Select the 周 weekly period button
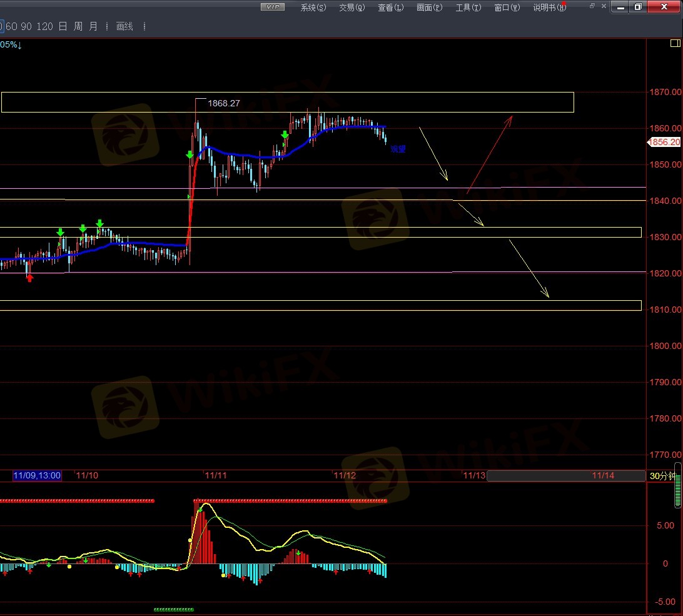 pyautogui.click(x=78, y=27)
